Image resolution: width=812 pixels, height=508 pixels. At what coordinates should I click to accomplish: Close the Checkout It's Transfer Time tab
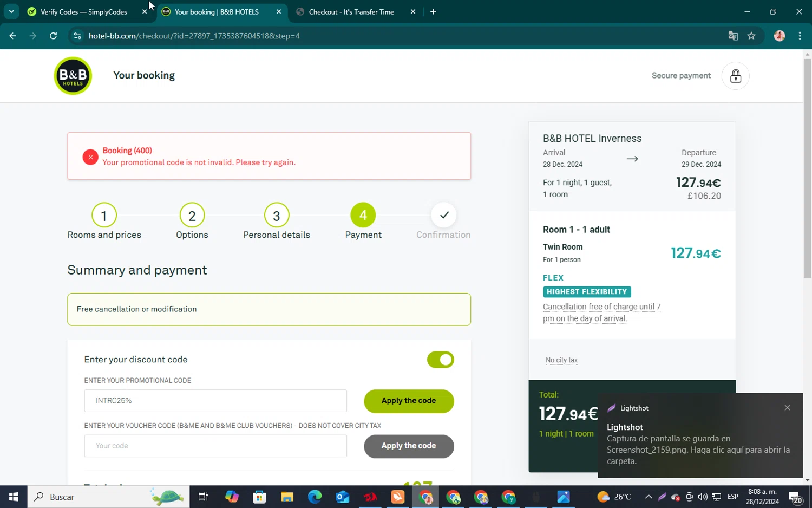coord(413,12)
